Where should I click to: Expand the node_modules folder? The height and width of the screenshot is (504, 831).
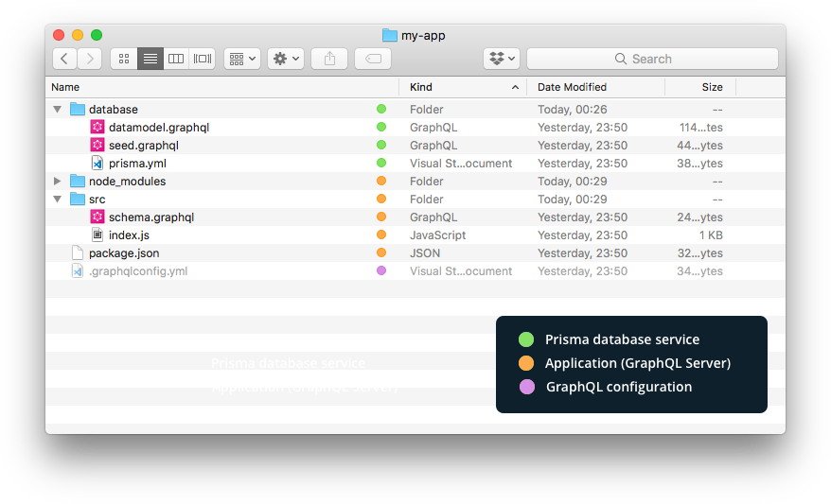pyautogui.click(x=57, y=181)
